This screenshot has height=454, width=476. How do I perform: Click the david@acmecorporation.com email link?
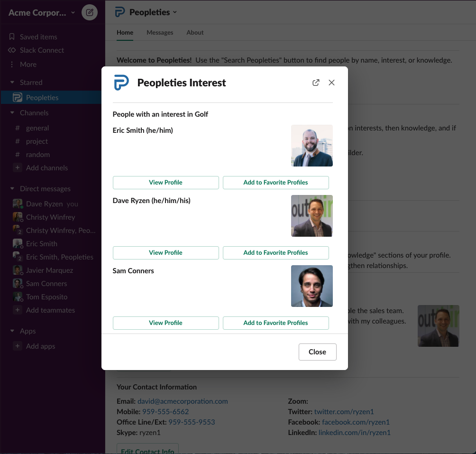183,401
